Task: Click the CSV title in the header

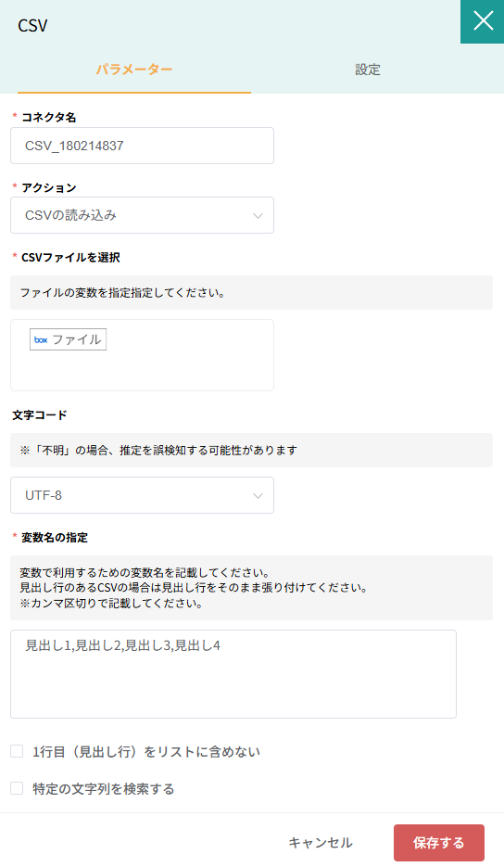Action: point(32,25)
